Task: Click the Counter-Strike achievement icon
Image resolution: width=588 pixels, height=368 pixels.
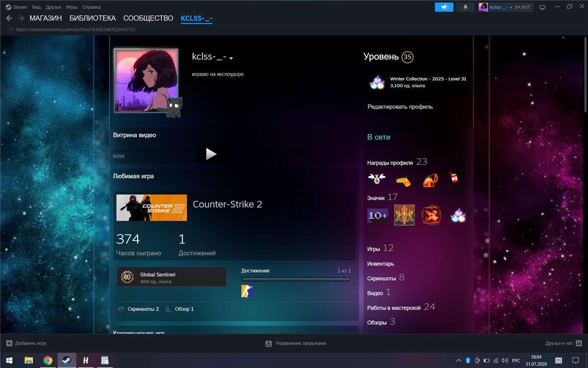Action: [247, 291]
